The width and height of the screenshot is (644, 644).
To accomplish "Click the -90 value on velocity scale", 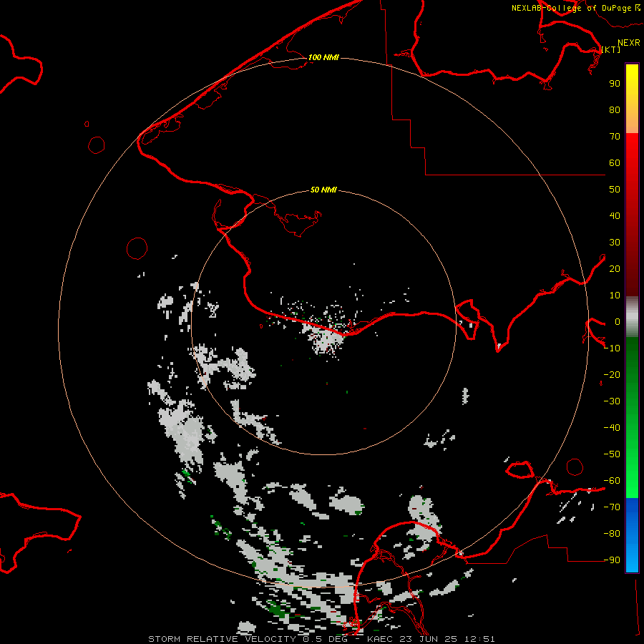I will pyautogui.click(x=612, y=560).
